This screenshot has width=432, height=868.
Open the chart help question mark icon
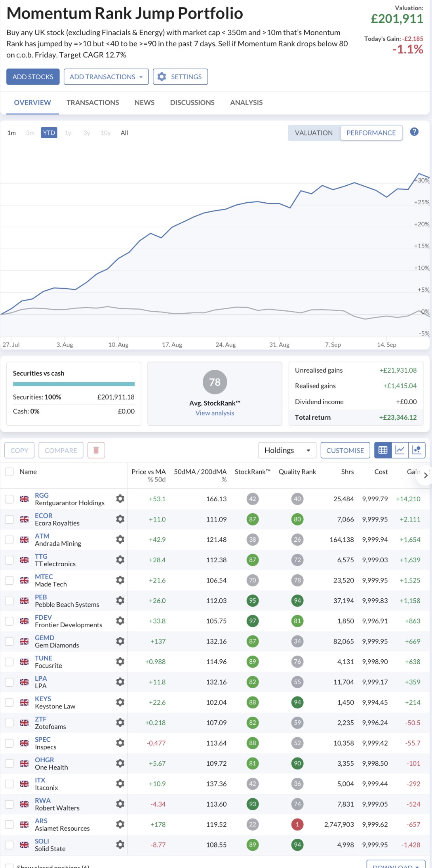414,132
